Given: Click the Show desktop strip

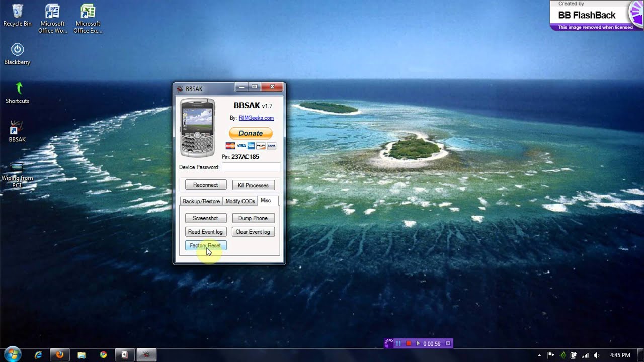Looking at the screenshot, I should click(640, 355).
